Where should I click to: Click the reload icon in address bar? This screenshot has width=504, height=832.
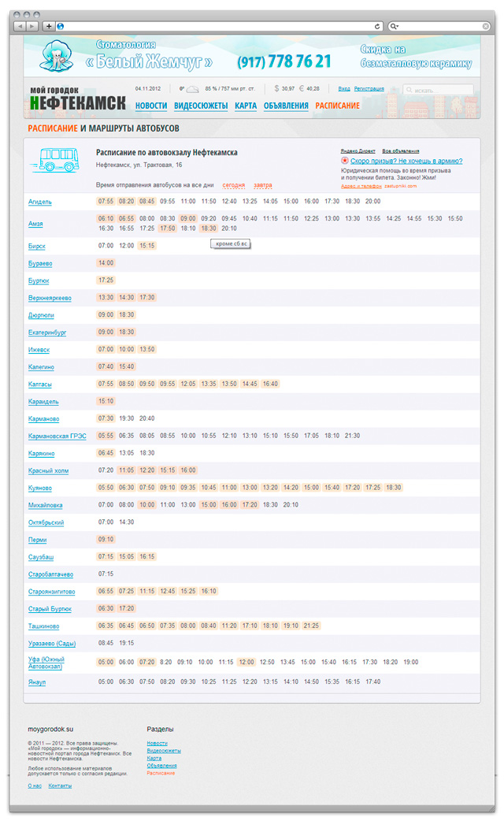click(x=378, y=26)
